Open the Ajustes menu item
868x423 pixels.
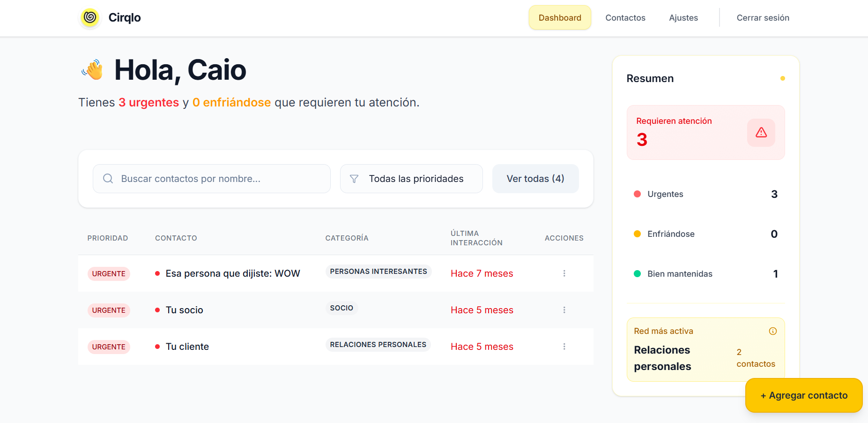683,18
